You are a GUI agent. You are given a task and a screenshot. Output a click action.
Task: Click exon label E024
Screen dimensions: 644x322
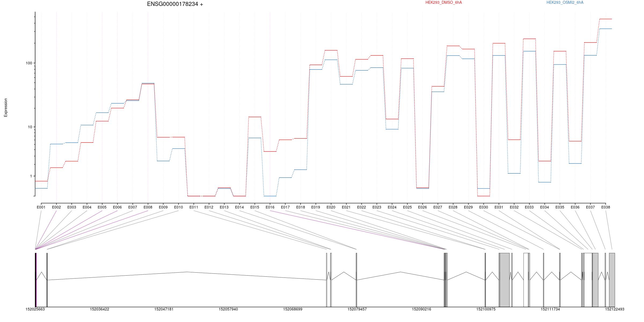(x=392, y=207)
